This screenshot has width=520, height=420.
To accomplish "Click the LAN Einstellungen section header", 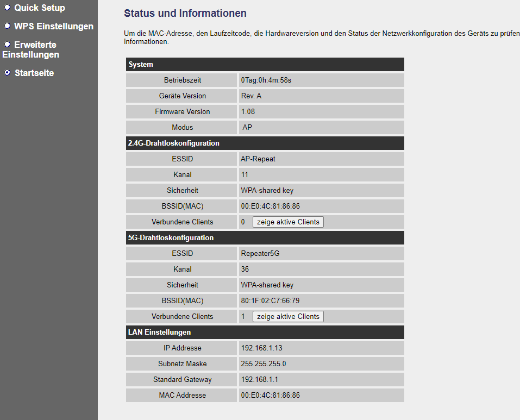I will pos(265,332).
